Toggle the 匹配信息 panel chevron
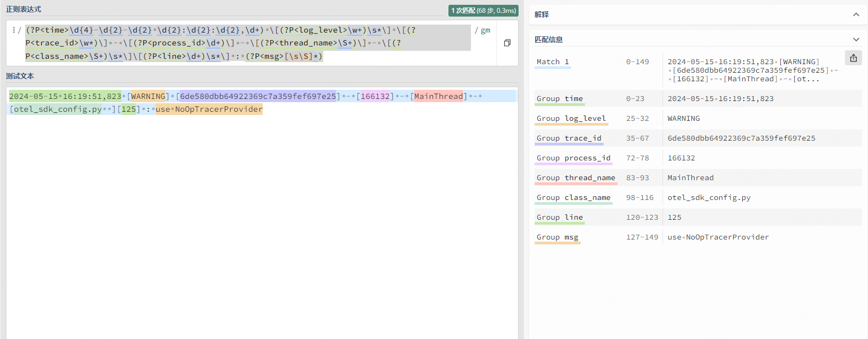868x339 pixels. click(x=856, y=40)
